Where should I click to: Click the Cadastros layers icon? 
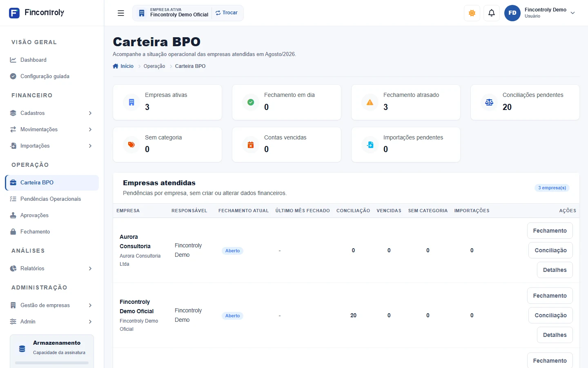[x=13, y=113]
